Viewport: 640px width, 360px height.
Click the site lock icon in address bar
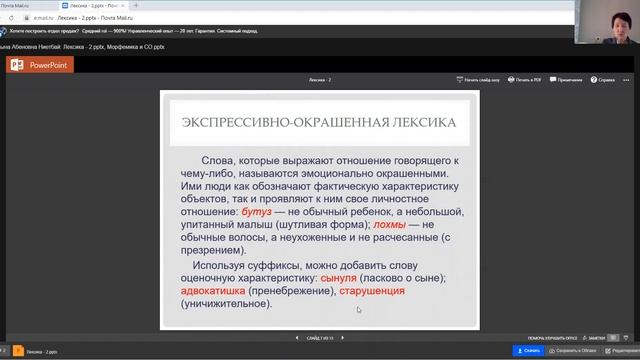(x=27, y=18)
